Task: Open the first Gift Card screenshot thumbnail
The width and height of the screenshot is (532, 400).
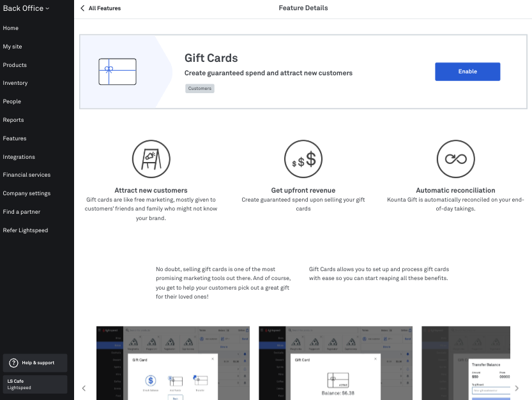Action: pos(173,363)
